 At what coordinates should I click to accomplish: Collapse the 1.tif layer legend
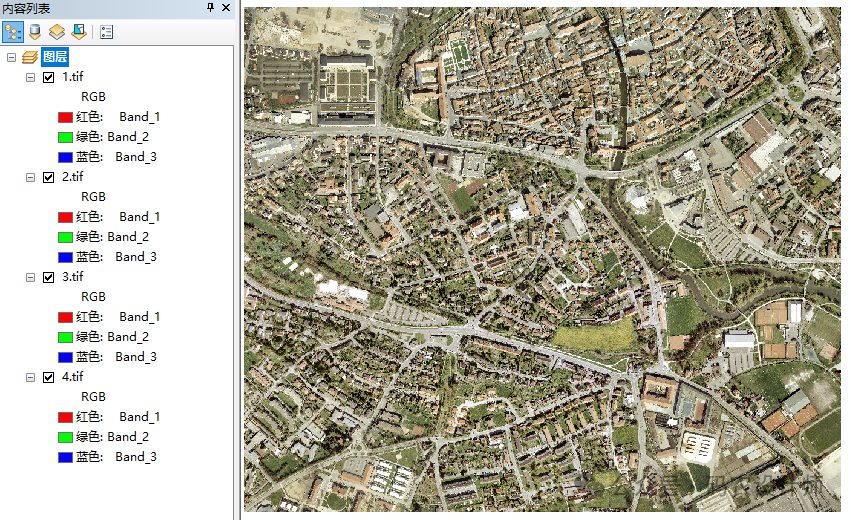[x=30, y=77]
